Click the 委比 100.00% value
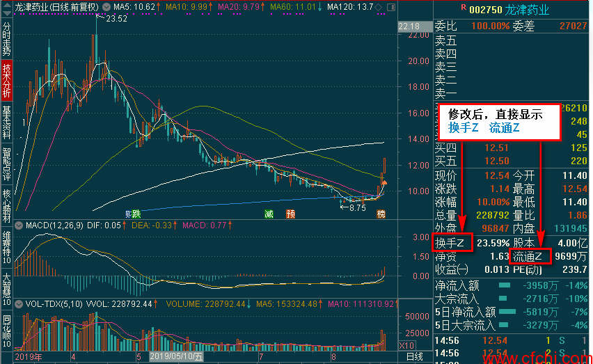Image resolution: width=593 pixels, height=364 pixels. point(491,26)
